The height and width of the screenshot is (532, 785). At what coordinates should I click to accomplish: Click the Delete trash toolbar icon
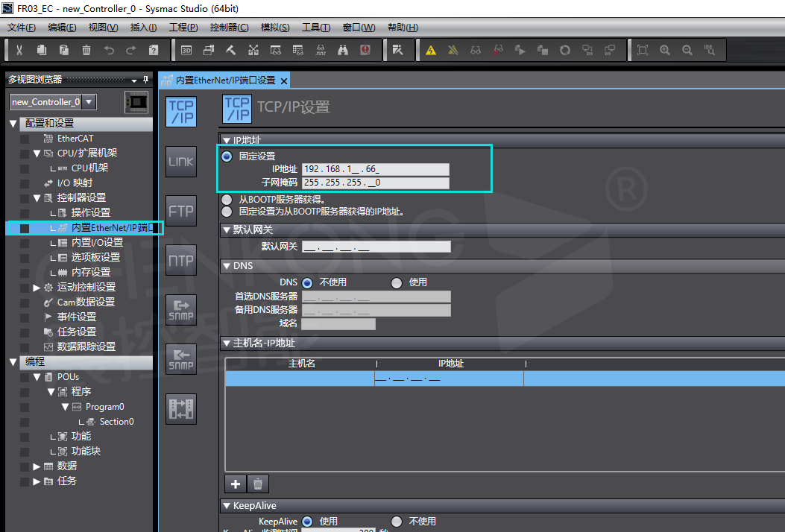pos(86,50)
